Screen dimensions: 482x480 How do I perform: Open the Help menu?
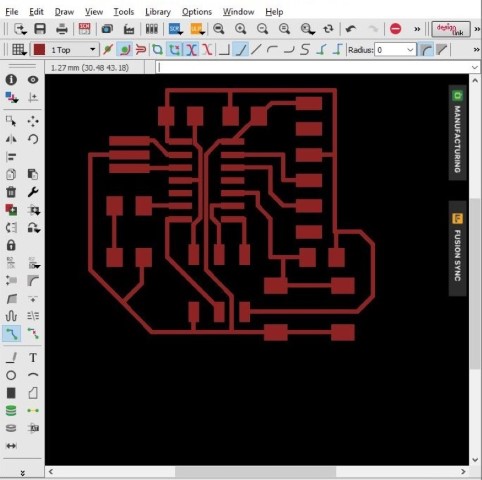[274, 12]
